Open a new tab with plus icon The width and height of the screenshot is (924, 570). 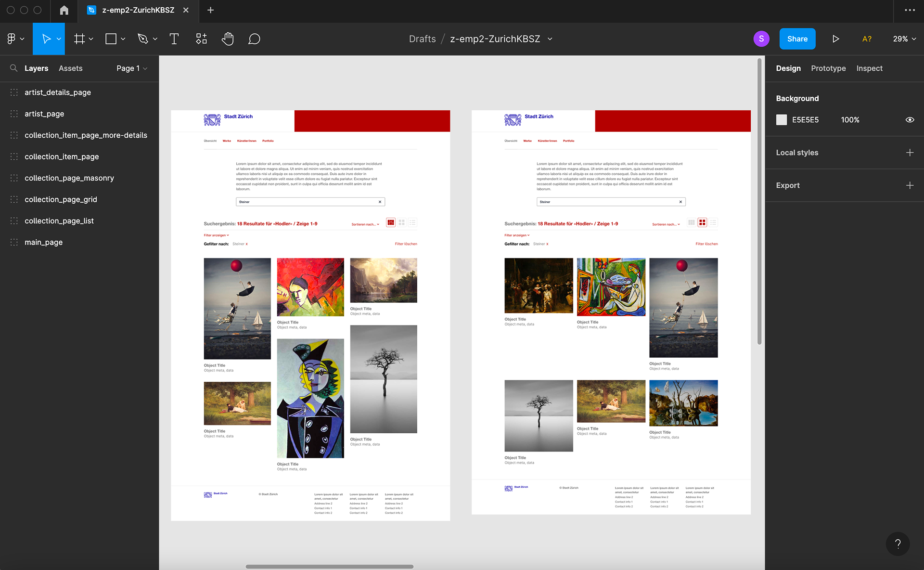(210, 10)
